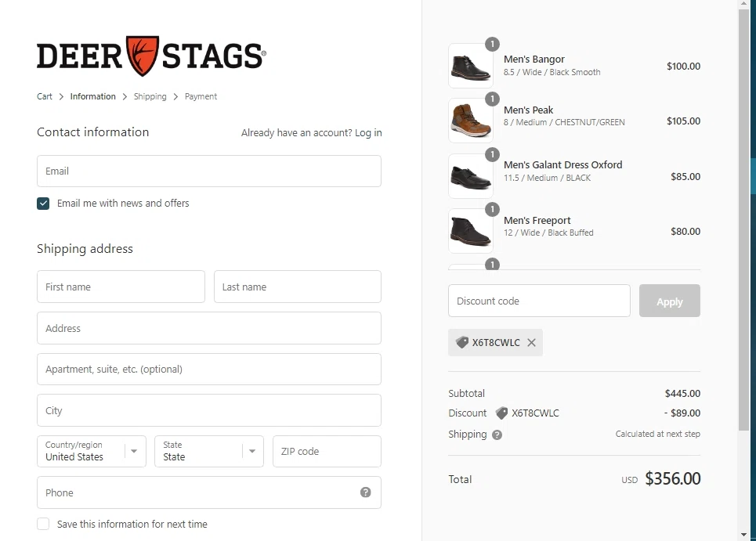Click the scrollbar up arrow
Image resolution: width=756 pixels, height=541 pixels.
(743, 3)
